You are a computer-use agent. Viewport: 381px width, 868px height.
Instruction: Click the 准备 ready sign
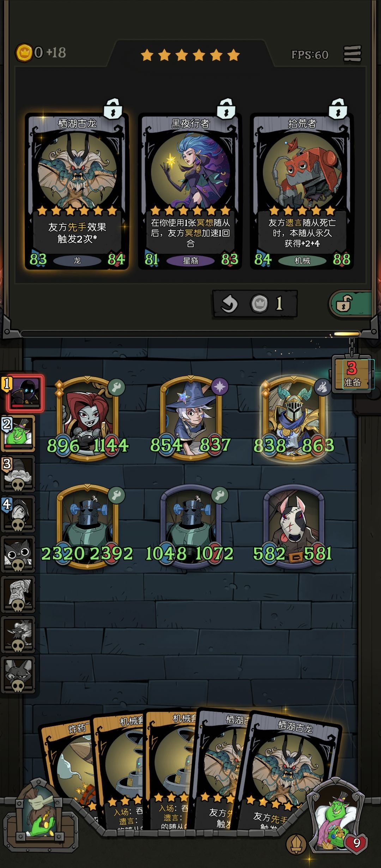coord(352,375)
